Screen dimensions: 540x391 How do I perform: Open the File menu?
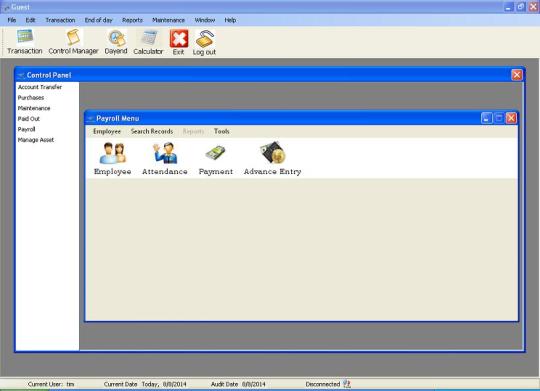click(x=12, y=20)
